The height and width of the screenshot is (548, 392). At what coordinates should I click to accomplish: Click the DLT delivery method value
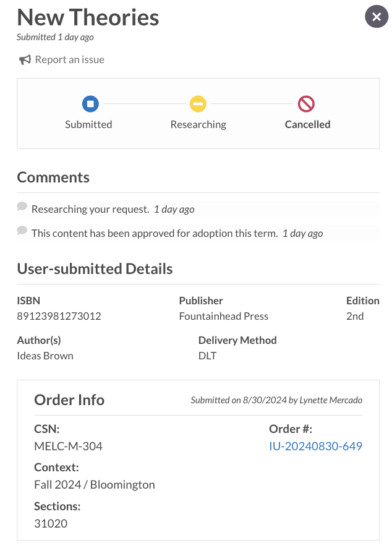(x=208, y=356)
